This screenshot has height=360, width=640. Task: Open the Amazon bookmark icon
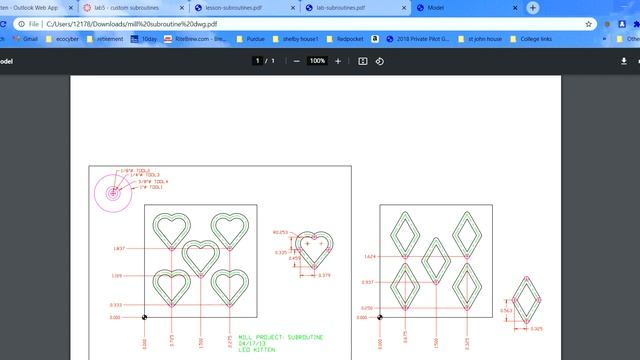click(x=375, y=39)
